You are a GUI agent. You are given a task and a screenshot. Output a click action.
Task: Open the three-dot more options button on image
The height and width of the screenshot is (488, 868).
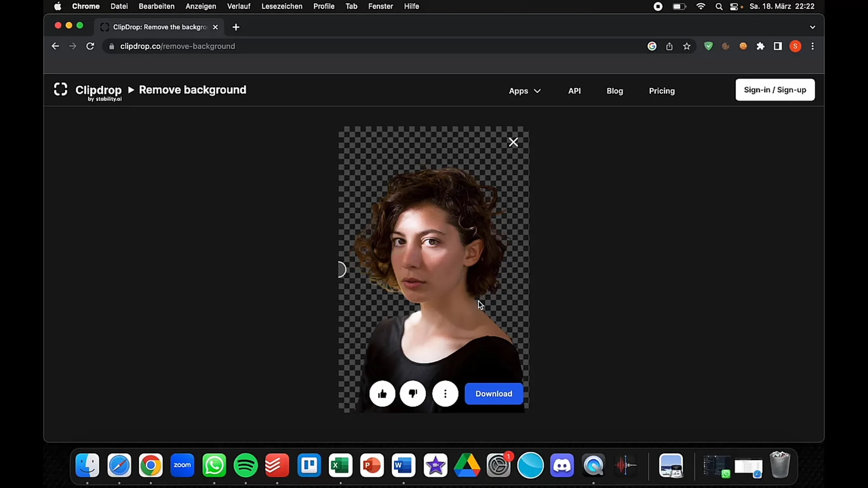tap(445, 394)
